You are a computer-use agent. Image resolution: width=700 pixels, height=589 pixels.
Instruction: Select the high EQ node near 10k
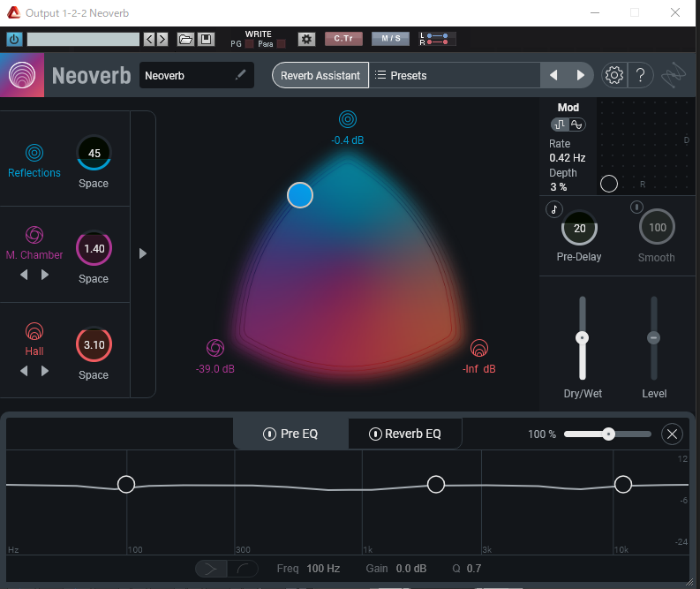(x=623, y=484)
